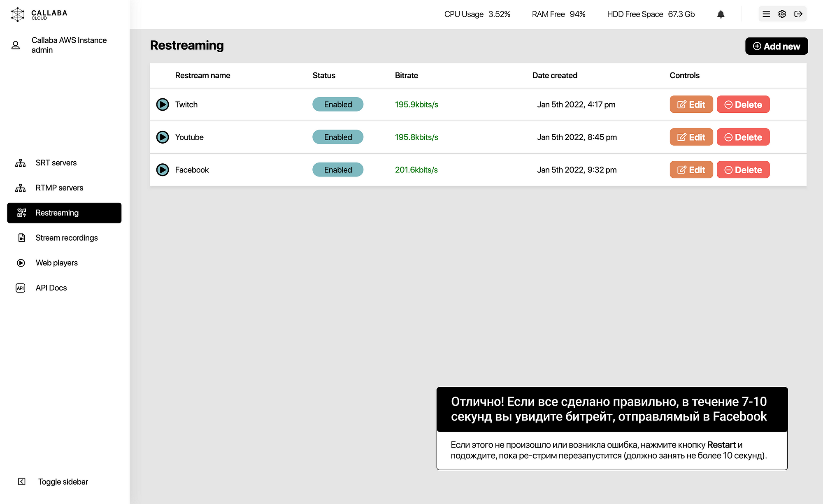Open the admin user profile icon
The width and height of the screenshot is (823, 504).
[x=16, y=45]
